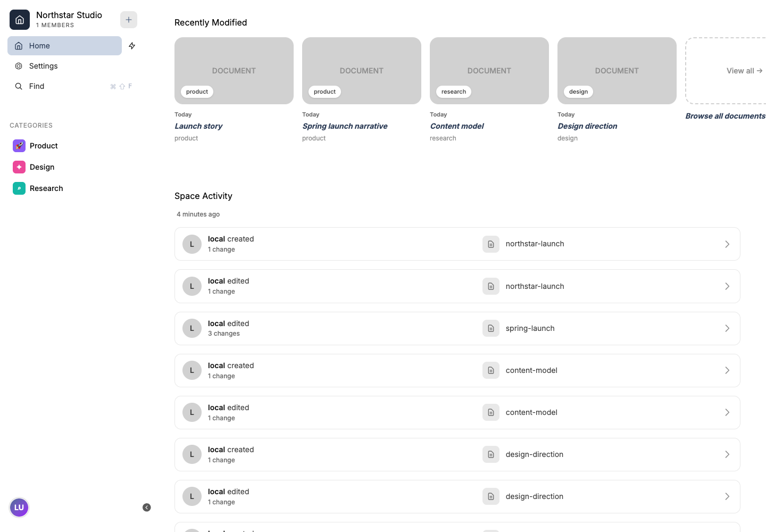766x532 pixels.
Task: Click the spring-launch document name
Action: (x=530, y=328)
